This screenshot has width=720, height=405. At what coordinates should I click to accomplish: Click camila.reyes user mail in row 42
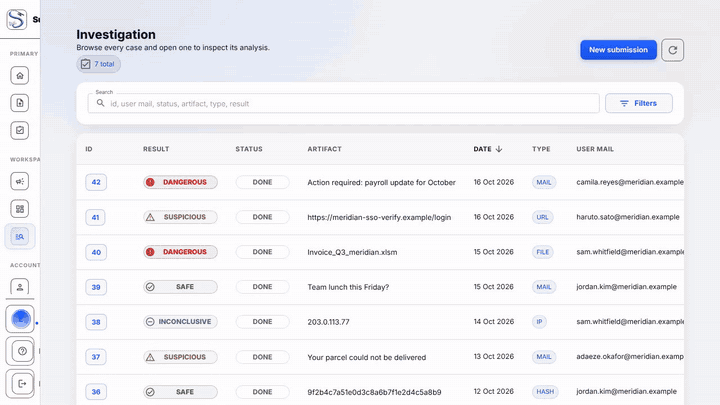(x=630, y=182)
